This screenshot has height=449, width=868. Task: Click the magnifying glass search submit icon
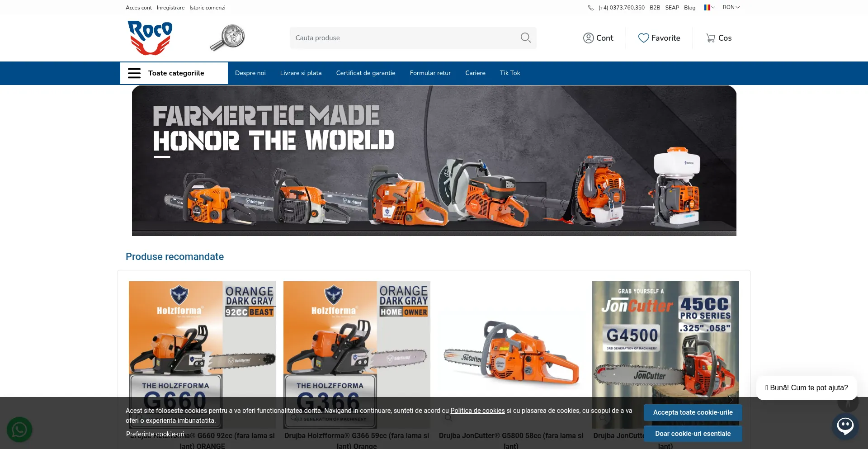(525, 38)
